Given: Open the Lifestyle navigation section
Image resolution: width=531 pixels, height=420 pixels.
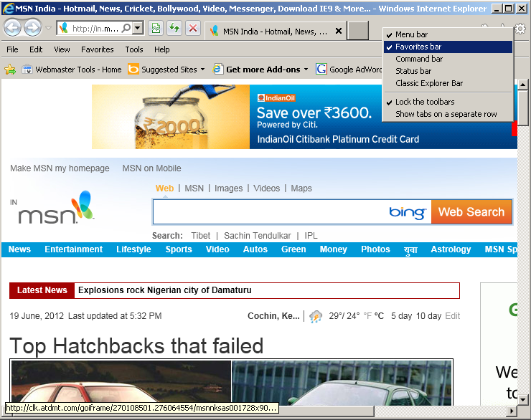Looking at the screenshot, I should point(133,249).
